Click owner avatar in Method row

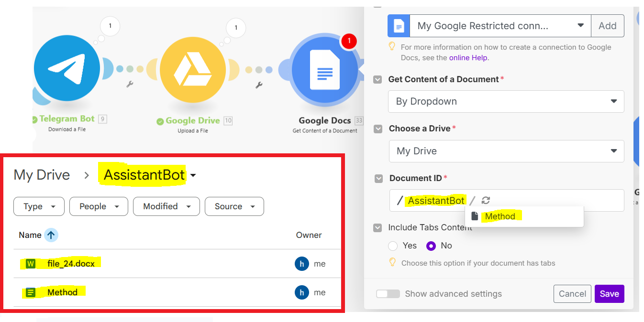coord(302,292)
